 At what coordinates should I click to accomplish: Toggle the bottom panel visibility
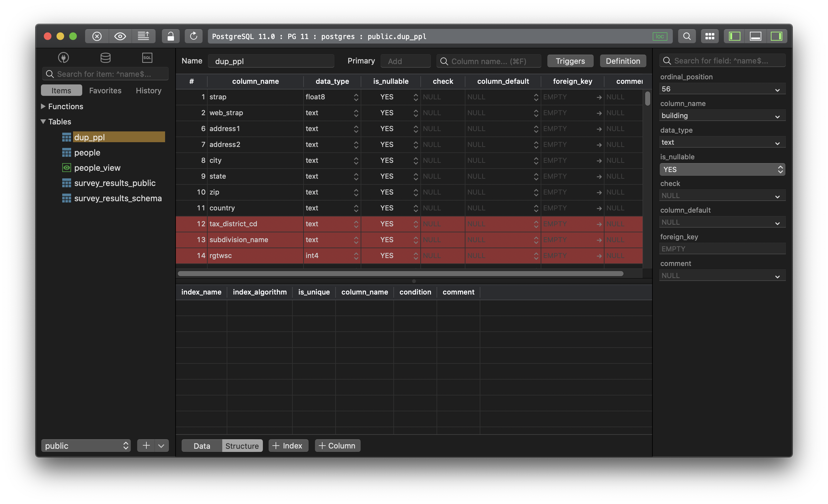(x=756, y=36)
